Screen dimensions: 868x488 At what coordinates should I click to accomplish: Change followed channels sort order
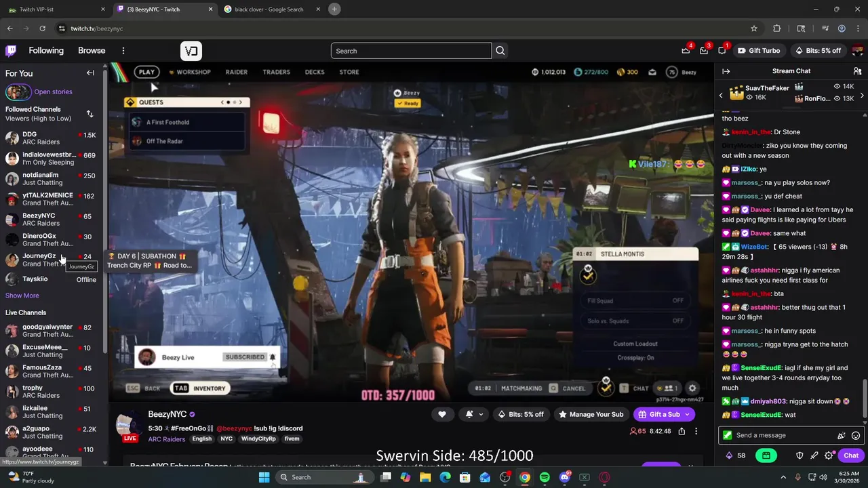point(90,114)
